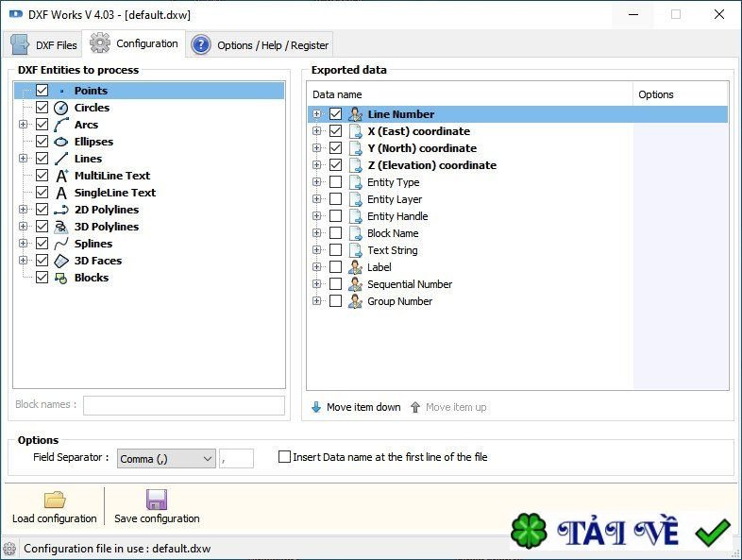The image size is (742, 560).
Task: Enable the Text String export checkbox
Action: [335, 250]
